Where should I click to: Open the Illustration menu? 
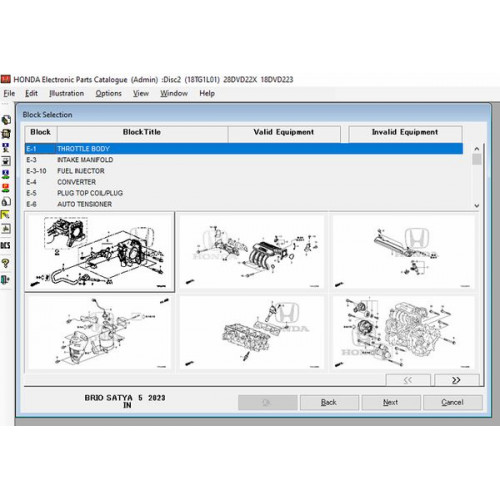tap(67, 93)
